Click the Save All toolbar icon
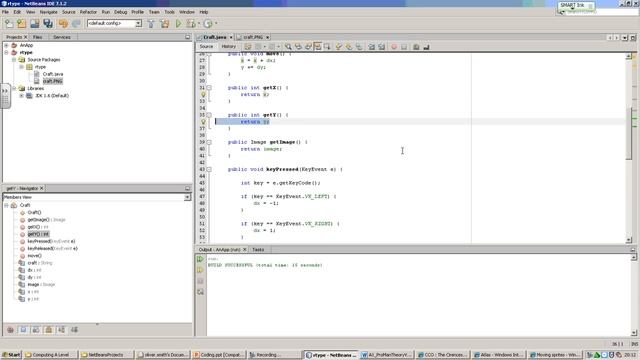 coord(48,24)
